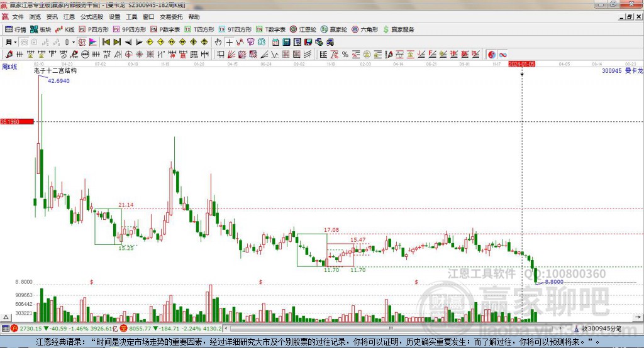Open P四方形 tool
The height and width of the screenshot is (348, 644).
tap(94, 30)
